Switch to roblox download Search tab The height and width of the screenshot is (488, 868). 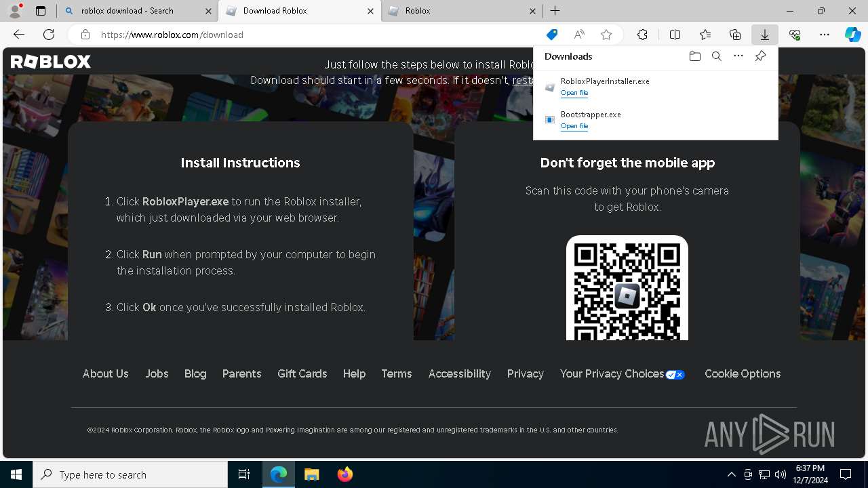click(137, 11)
